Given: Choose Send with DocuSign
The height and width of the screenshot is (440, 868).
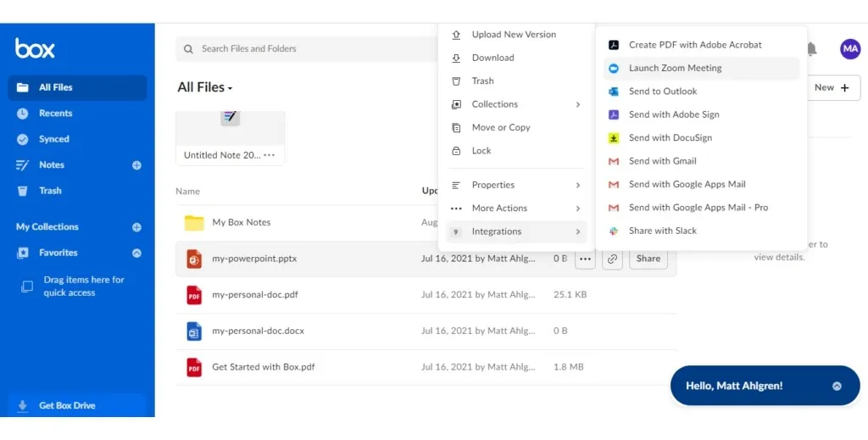Looking at the screenshot, I should pos(701,138).
